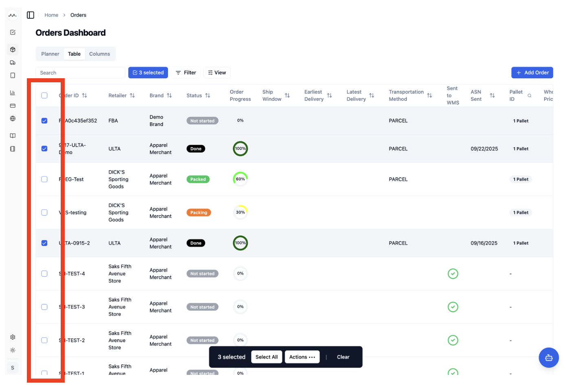Viewport: 576px width, 392px height.
Task: Click the Search orders input field
Action: [x=80, y=73]
